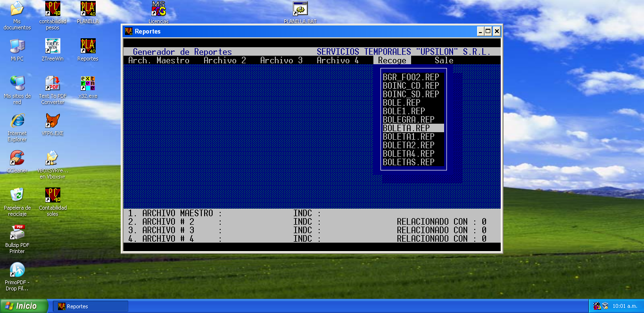Open the Reportes desktop shortcut
Screen dimensions: 644x313
coord(88,50)
